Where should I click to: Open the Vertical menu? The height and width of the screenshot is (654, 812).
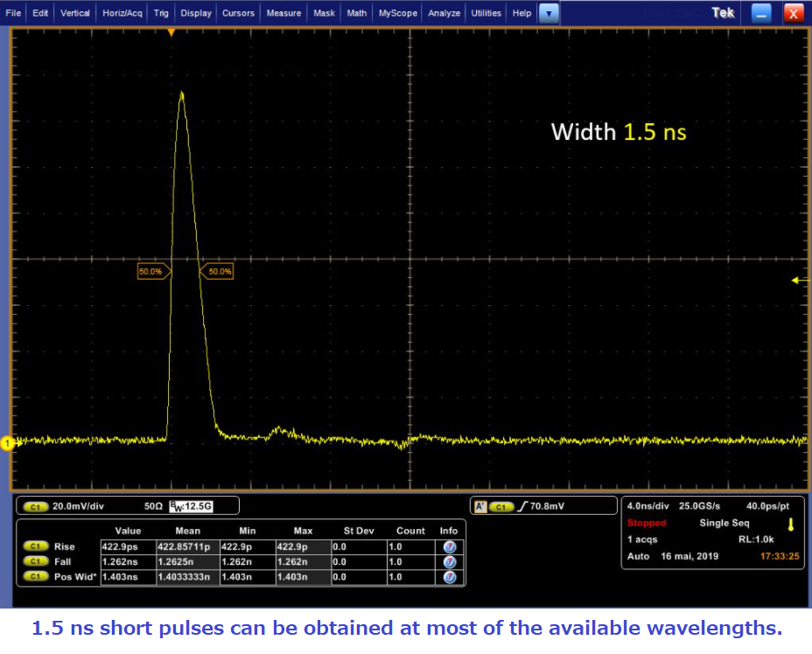point(75,13)
